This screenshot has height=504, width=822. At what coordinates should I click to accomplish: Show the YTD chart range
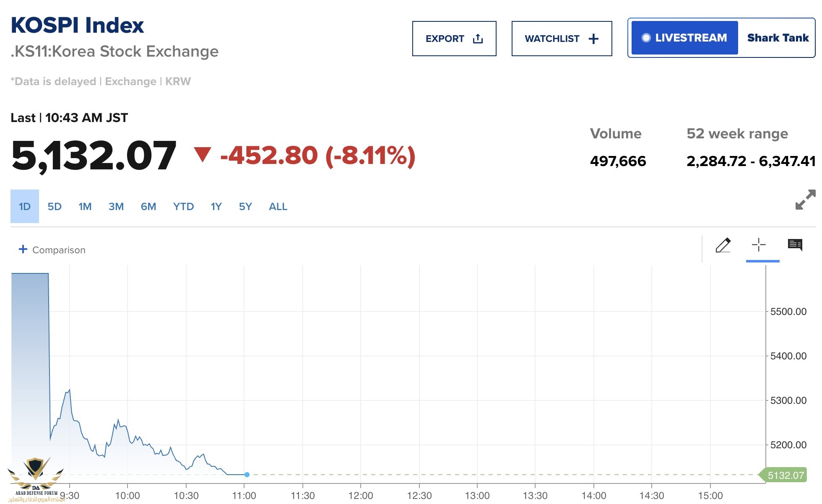coord(184,207)
